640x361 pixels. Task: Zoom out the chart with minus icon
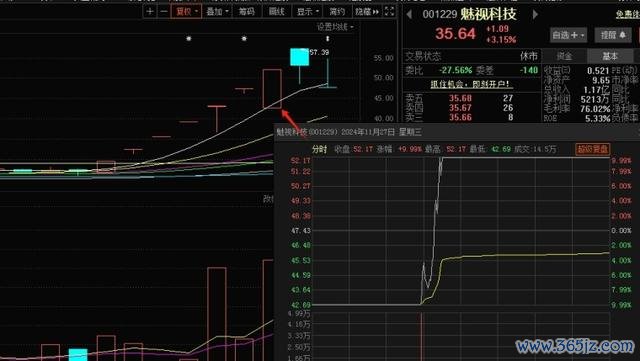(x=164, y=11)
